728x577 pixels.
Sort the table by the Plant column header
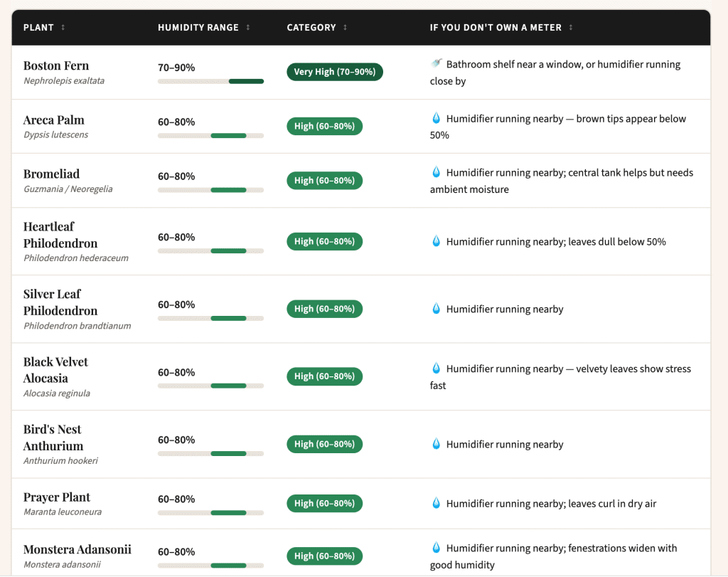coord(38,28)
